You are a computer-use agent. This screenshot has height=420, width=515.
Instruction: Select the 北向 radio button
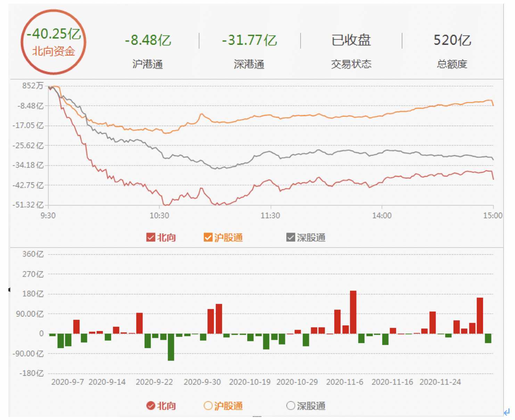pyautogui.click(x=150, y=406)
